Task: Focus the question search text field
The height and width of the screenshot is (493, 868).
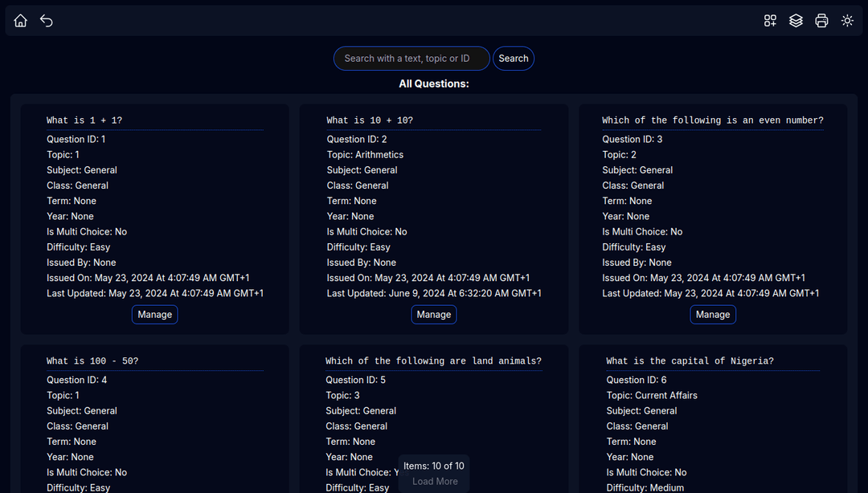Action: click(x=411, y=59)
